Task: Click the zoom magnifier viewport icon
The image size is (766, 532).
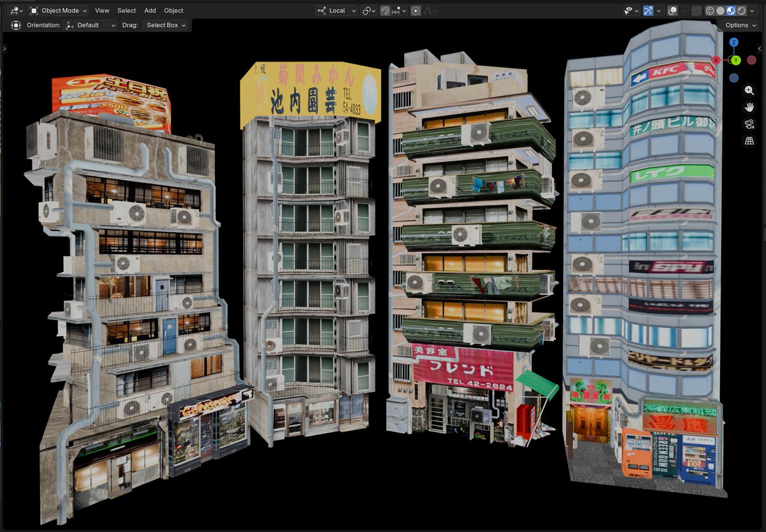Action: point(749,91)
